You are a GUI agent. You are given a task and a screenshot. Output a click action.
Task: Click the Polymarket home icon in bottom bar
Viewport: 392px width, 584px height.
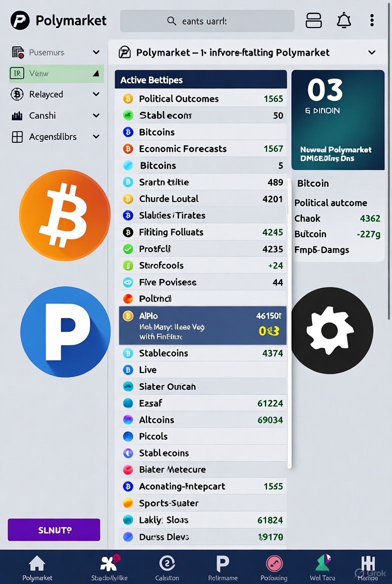click(37, 567)
